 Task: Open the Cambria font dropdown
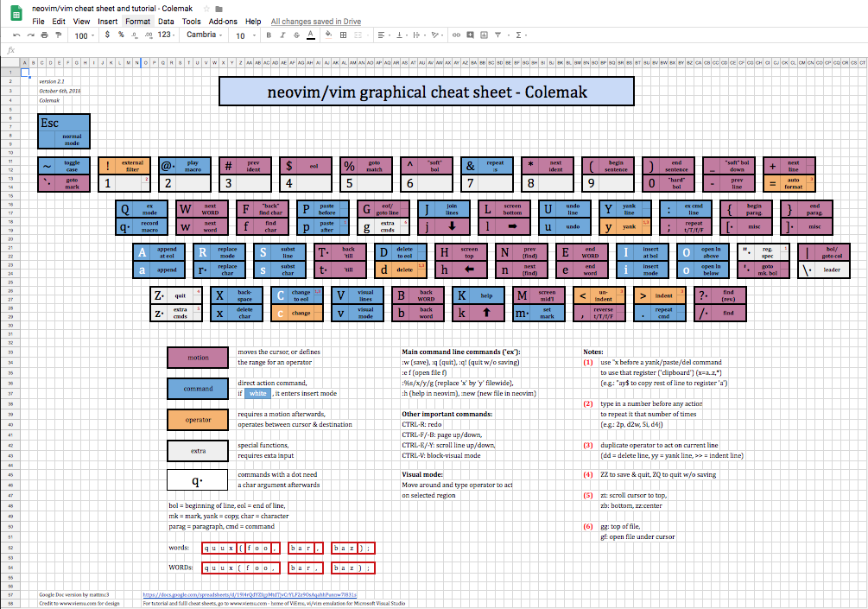click(205, 35)
